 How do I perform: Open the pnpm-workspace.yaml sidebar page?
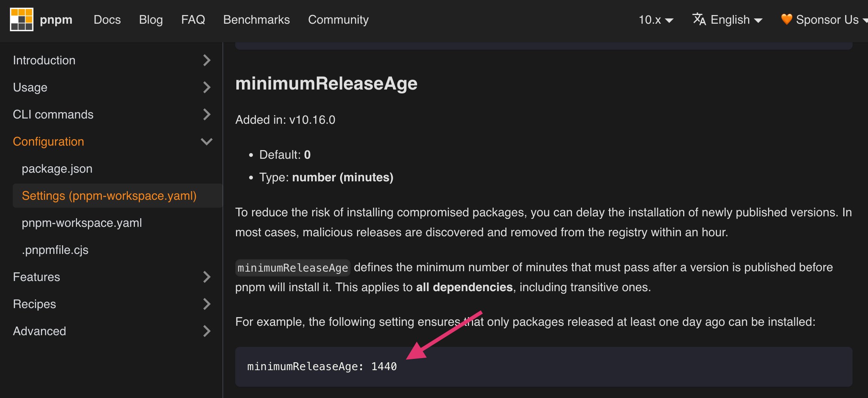pos(82,223)
